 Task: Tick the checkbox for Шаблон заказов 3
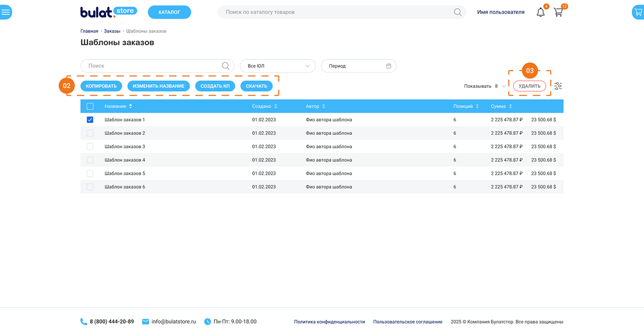[90, 147]
